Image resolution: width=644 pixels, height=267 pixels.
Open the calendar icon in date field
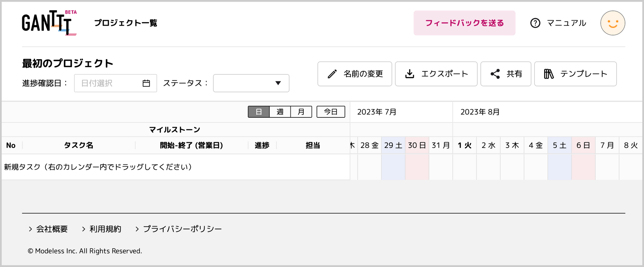[x=146, y=83]
